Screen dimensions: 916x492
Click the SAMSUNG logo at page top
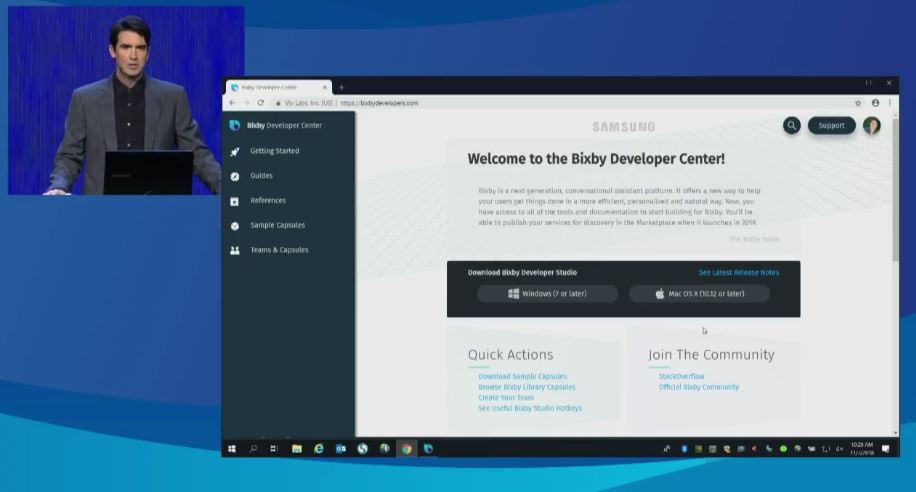click(624, 127)
